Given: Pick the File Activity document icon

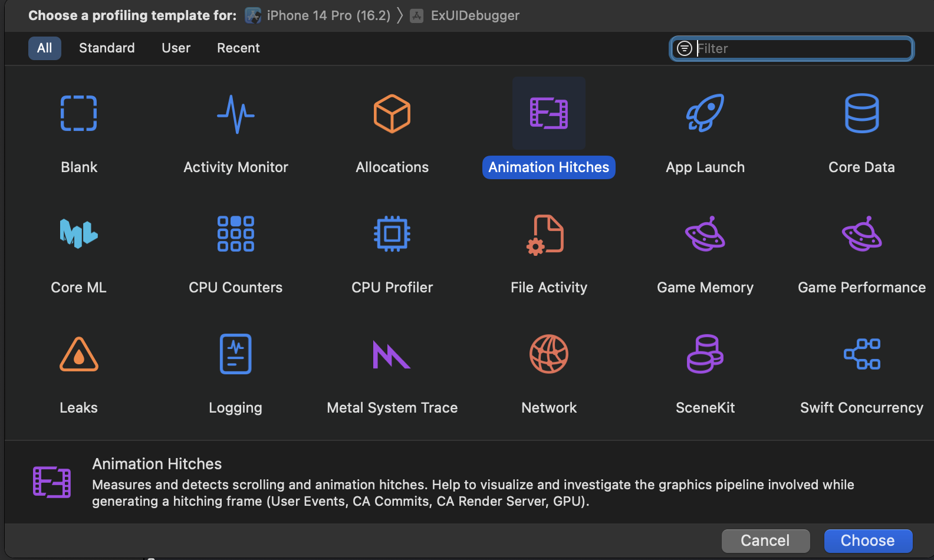Looking at the screenshot, I should [546, 235].
